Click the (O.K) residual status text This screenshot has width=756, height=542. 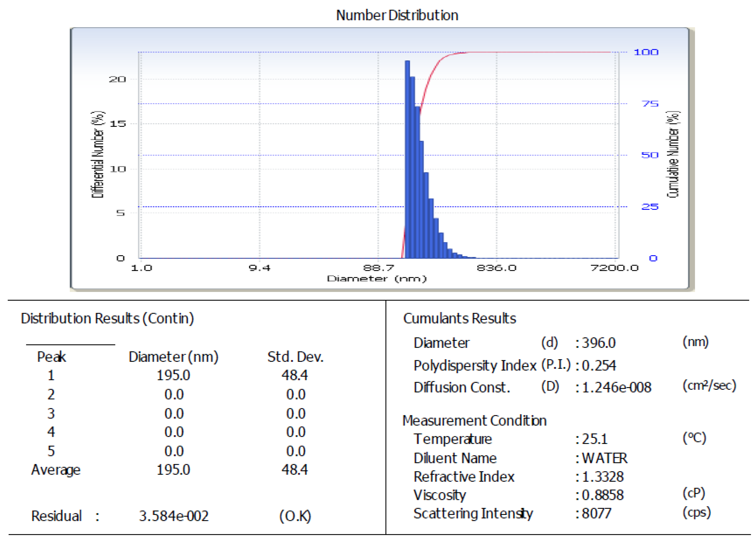(x=295, y=516)
